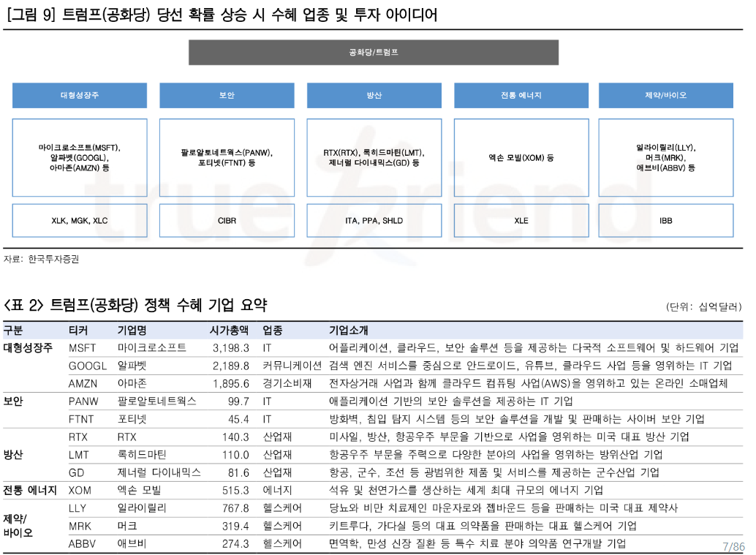Screen dimensions: 756x555
Task: Click the 구분 column header
Action: click(13, 331)
